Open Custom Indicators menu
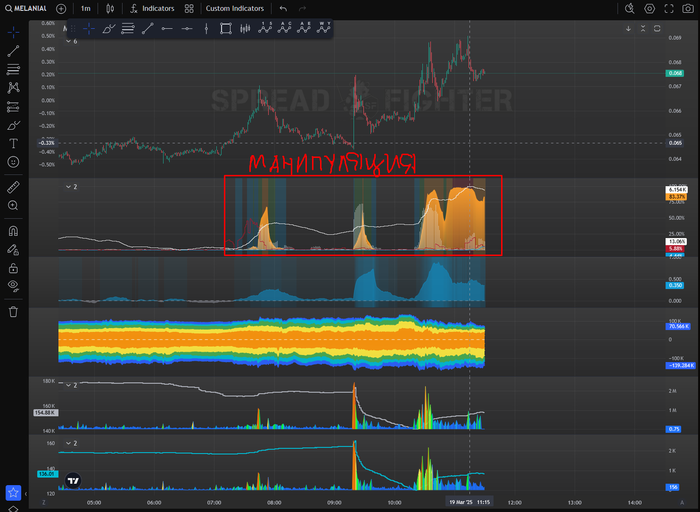The image size is (700, 512). [235, 8]
